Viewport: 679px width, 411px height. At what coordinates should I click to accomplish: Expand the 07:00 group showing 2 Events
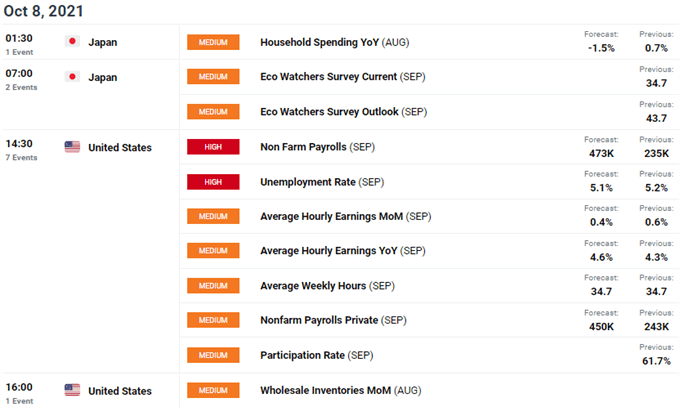click(21, 79)
